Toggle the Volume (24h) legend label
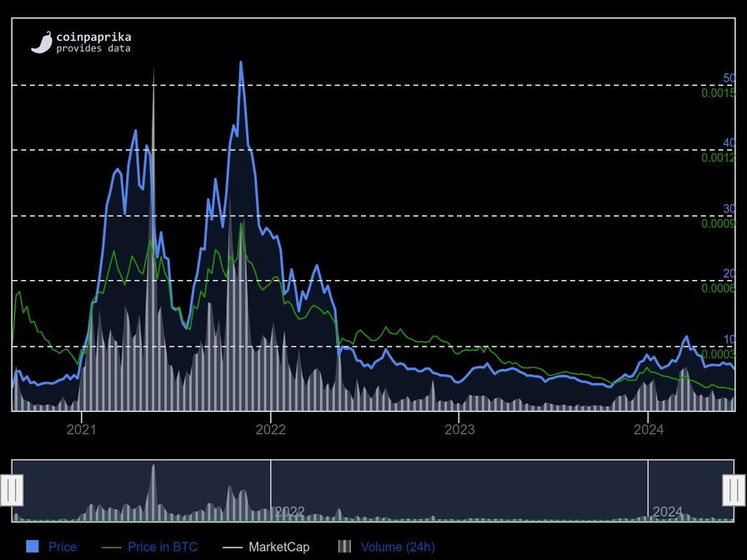The image size is (747, 560). pyautogui.click(x=398, y=547)
